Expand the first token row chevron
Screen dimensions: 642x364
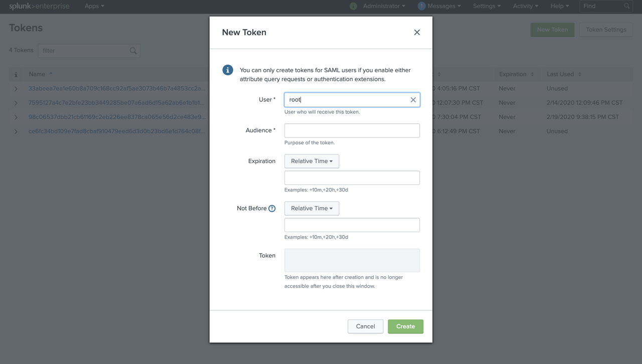tap(16, 88)
